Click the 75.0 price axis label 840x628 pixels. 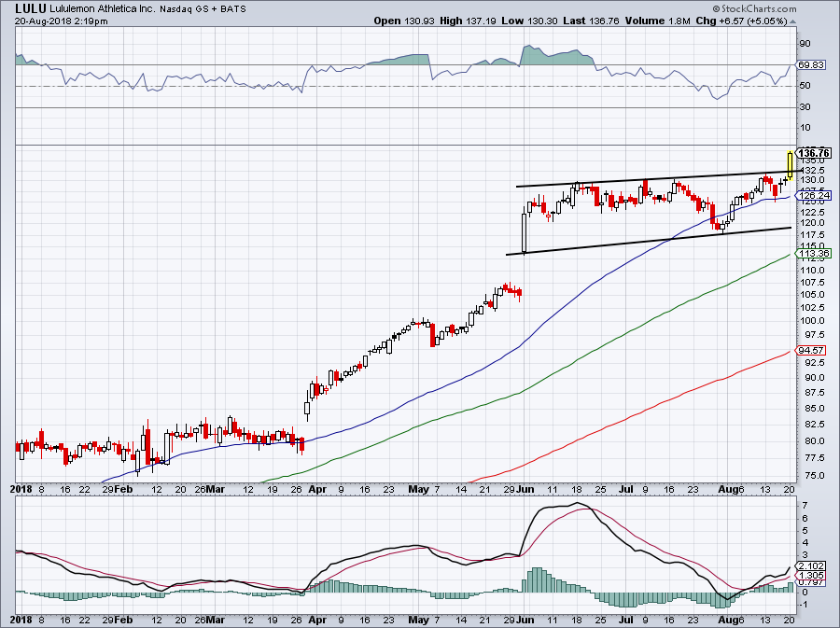tap(814, 475)
